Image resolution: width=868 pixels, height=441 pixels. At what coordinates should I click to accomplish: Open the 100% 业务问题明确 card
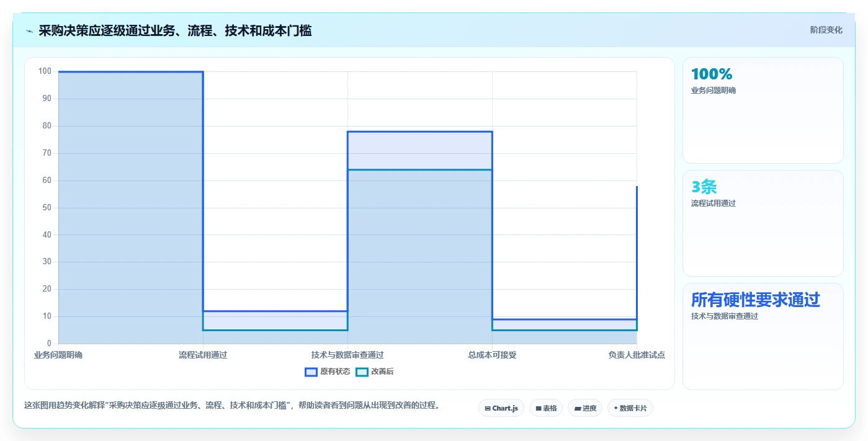pos(763,110)
